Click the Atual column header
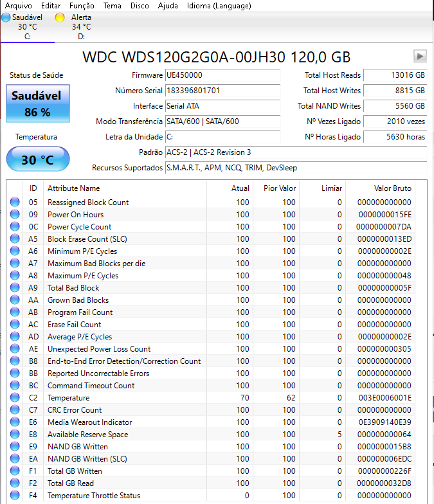434x504 pixels. click(230, 188)
